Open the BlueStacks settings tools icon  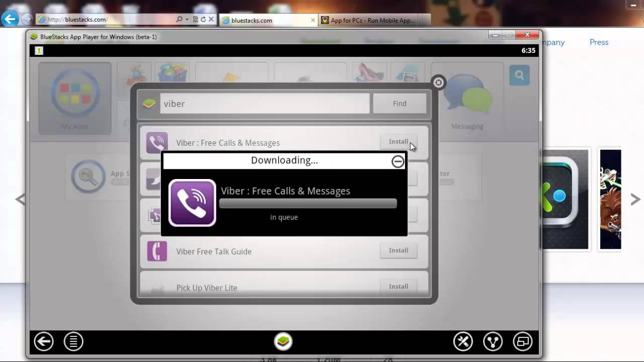[463, 342]
